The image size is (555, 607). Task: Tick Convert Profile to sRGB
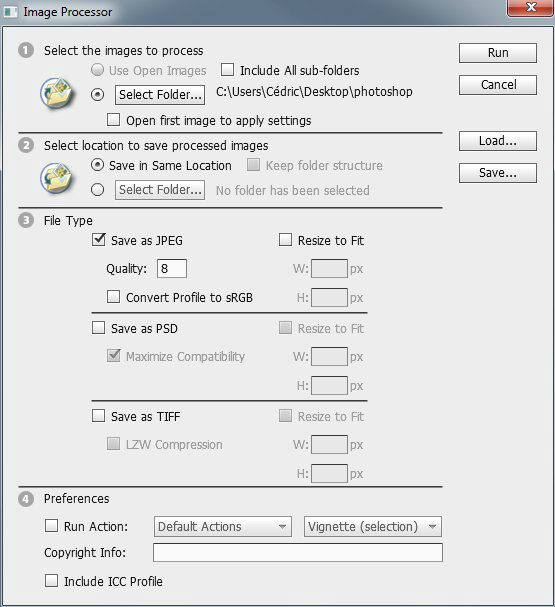113,297
